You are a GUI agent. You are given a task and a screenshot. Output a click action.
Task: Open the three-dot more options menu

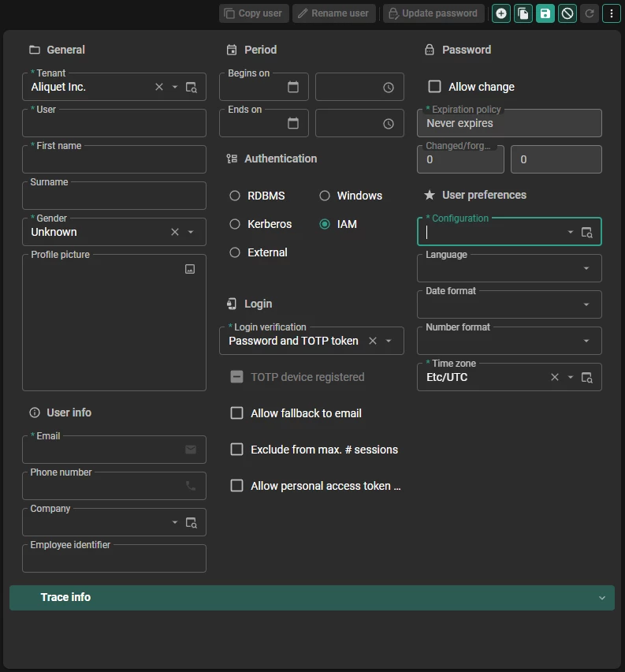[612, 13]
